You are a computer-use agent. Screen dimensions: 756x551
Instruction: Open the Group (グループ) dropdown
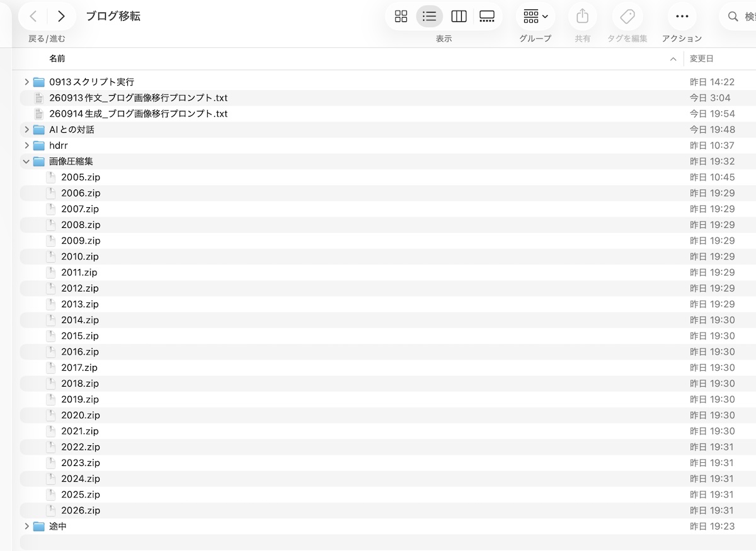535,16
